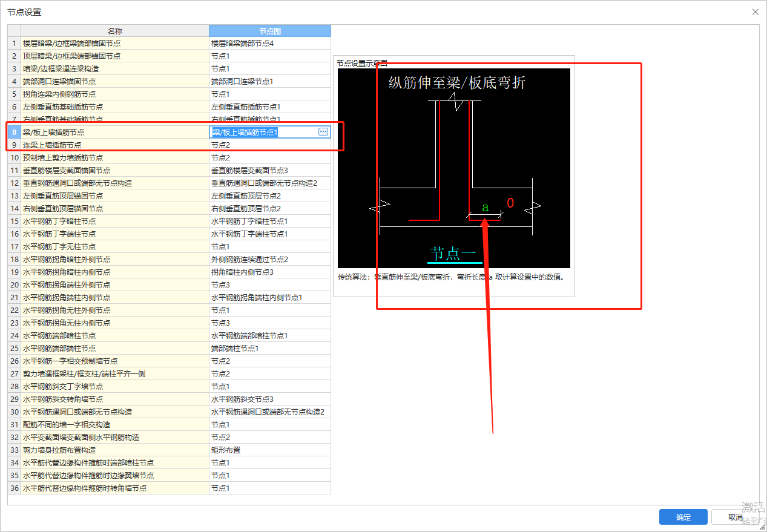Select the row 水平钢筋一字相交预制墙节点
The width and height of the screenshot is (767, 532).
coord(170,361)
